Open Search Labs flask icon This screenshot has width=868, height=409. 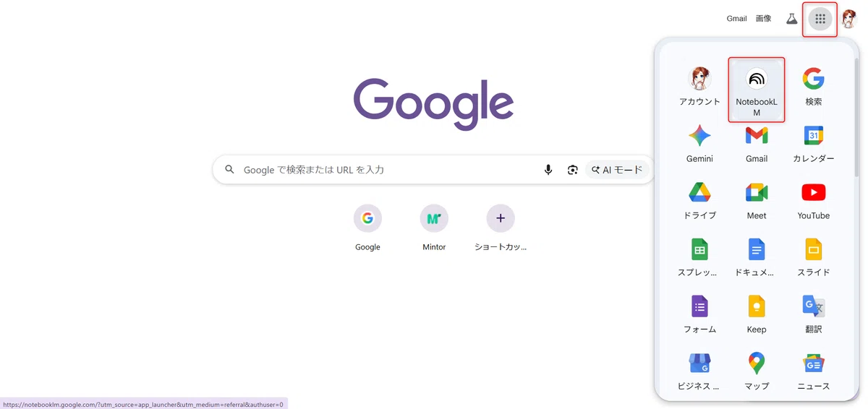point(791,19)
